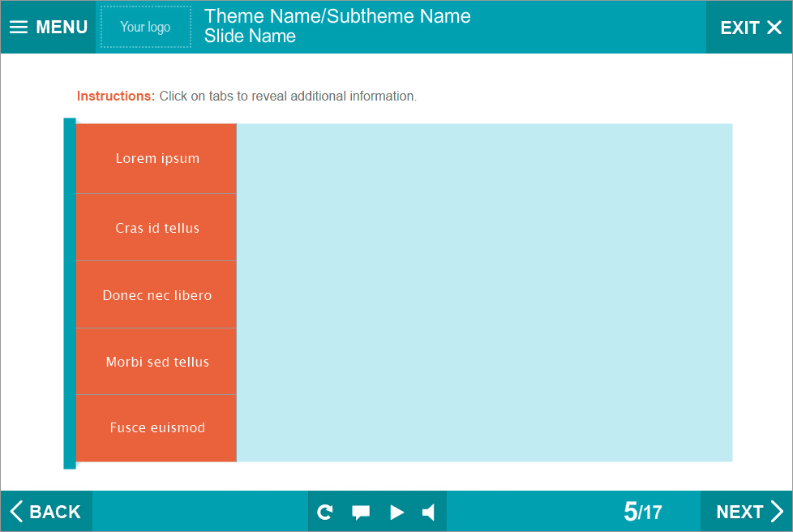Advance to the next slide with NEXT

click(x=749, y=512)
